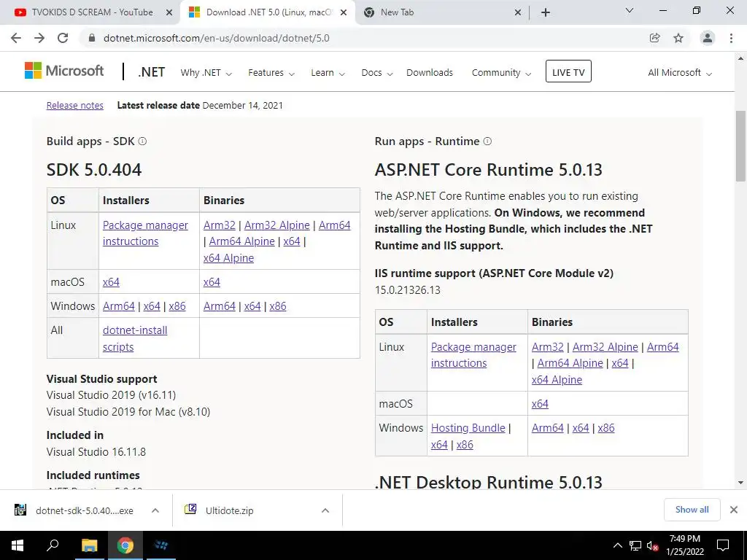Open a new browser tab with plus

point(546,12)
